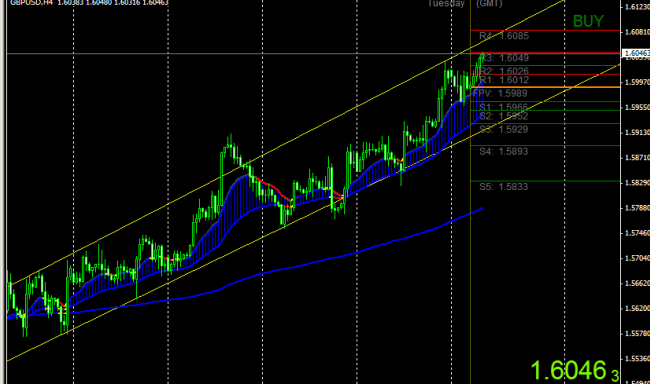Click the 1.57460 price axis label
The image size is (650, 384).
[x=637, y=233]
